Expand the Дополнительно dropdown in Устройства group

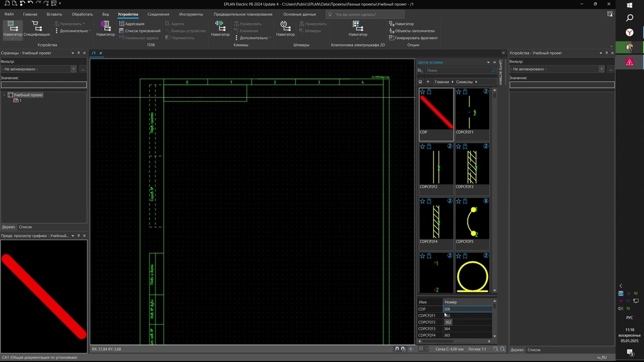pos(74,31)
